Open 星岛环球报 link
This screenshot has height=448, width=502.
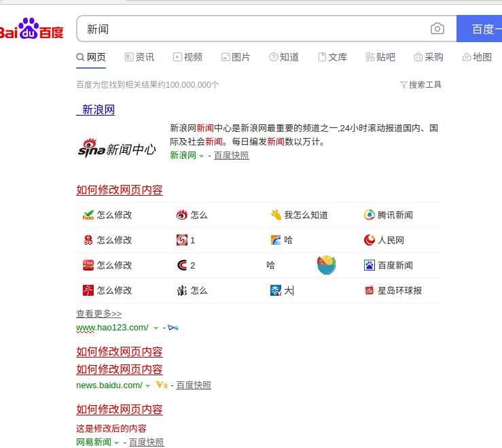[x=399, y=290]
